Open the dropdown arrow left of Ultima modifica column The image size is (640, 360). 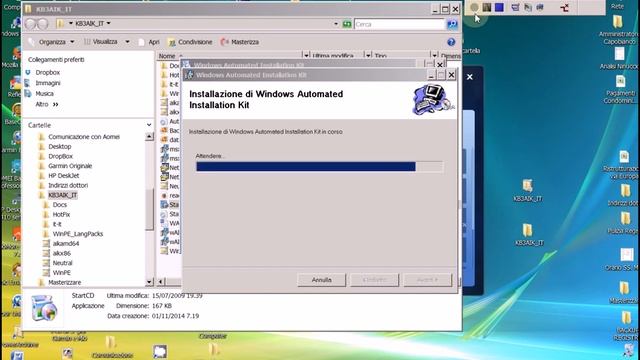306,56
